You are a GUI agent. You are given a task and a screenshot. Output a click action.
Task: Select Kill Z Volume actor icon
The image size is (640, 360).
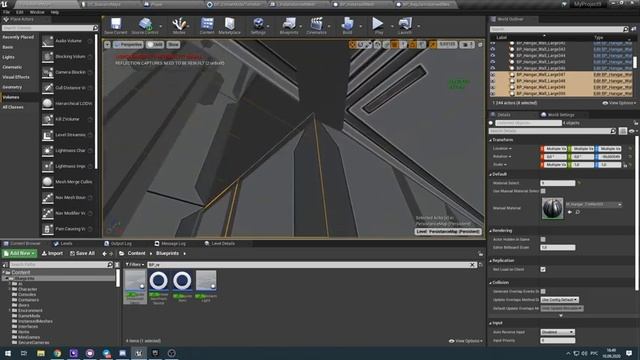(48, 119)
